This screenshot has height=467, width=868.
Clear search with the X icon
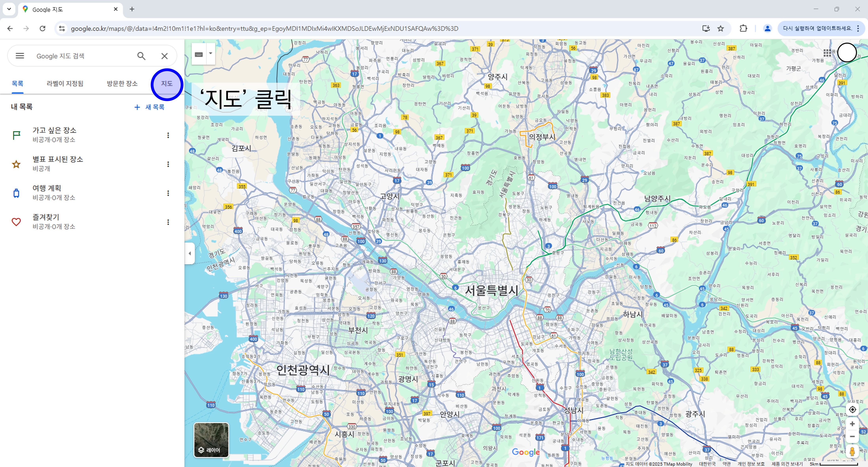[164, 56]
